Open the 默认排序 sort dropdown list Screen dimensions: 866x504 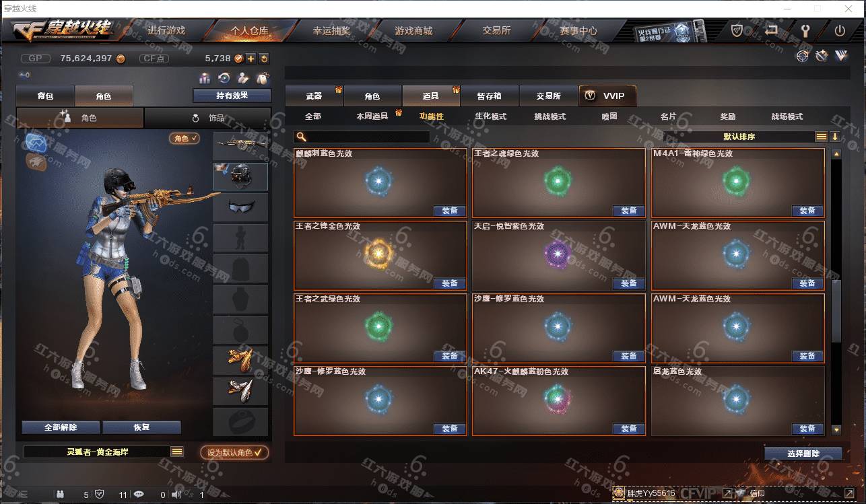point(821,137)
